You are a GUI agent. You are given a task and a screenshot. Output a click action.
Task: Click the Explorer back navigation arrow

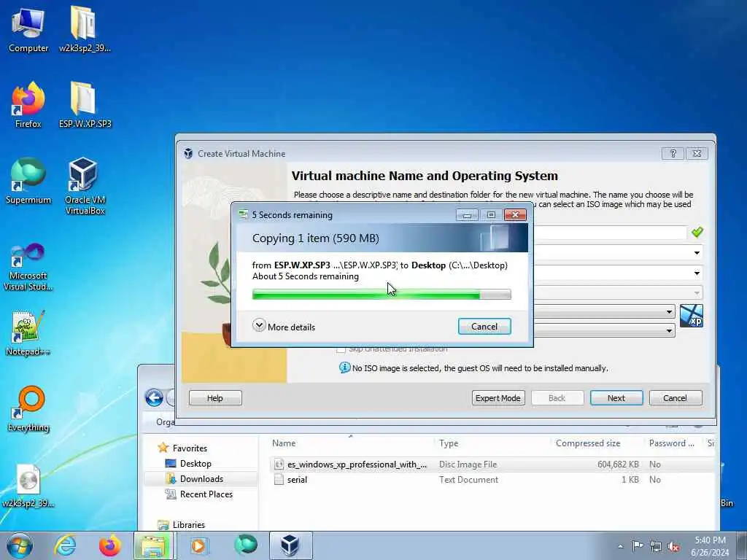(x=154, y=397)
